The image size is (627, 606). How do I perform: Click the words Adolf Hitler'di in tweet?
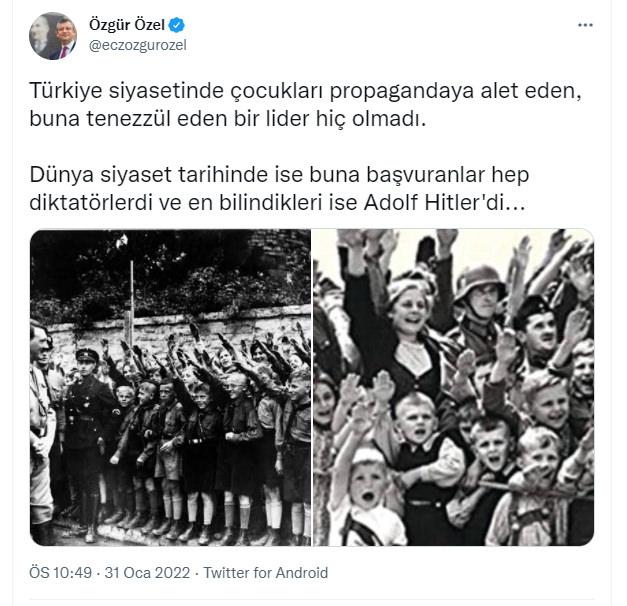(444, 202)
